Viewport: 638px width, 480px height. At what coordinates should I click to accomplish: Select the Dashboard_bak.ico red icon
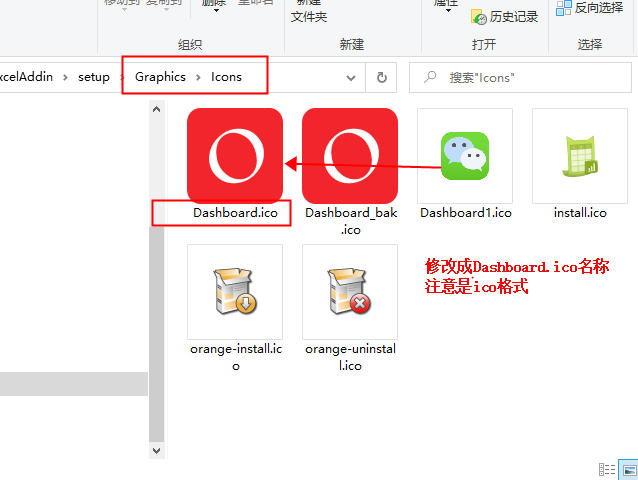tap(350, 156)
